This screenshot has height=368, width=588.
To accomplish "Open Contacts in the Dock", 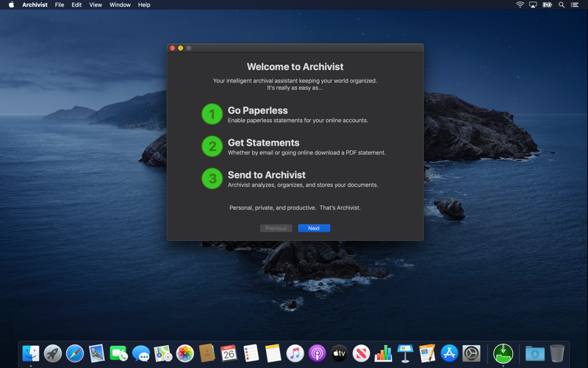I will 207,353.
